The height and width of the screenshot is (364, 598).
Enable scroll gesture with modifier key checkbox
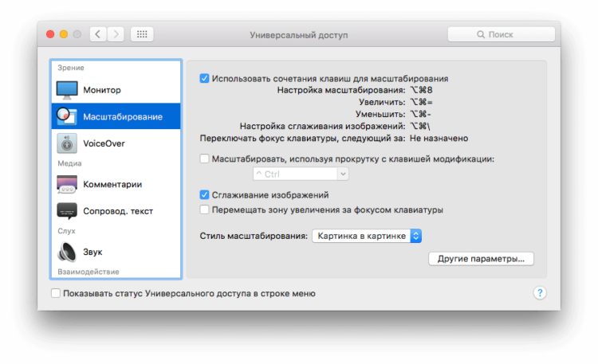(204, 159)
